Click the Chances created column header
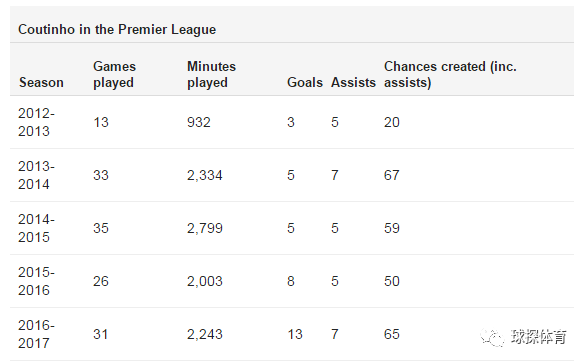 click(x=450, y=74)
